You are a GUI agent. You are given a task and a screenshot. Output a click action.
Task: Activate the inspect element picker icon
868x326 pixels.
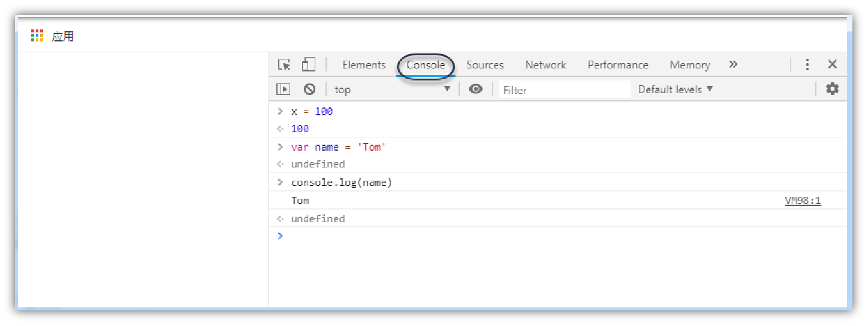click(284, 64)
